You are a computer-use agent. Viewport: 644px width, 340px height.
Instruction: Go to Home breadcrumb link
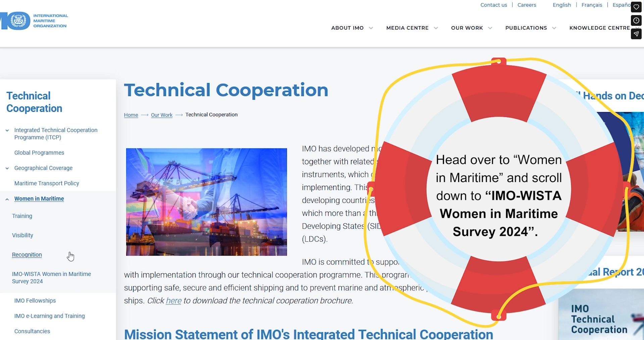(x=131, y=115)
